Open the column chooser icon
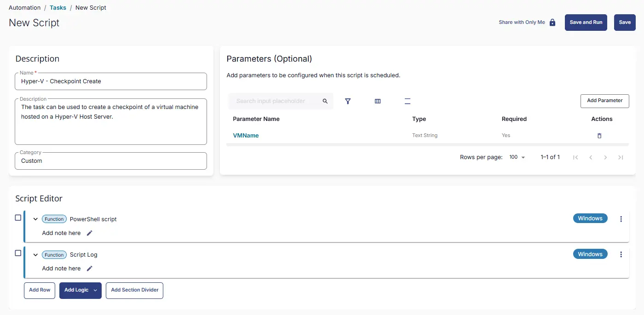The image size is (644, 315). [x=378, y=101]
